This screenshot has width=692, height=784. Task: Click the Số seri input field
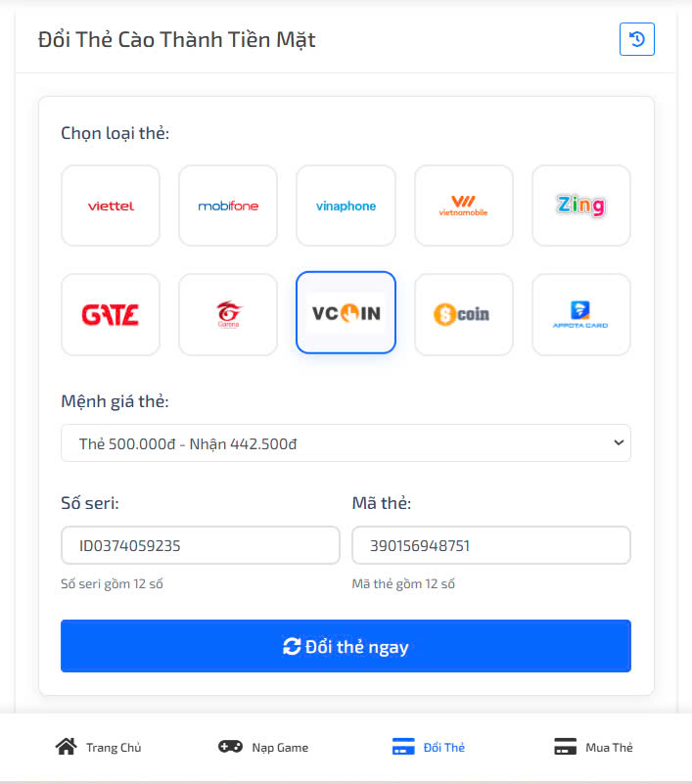[201, 545]
